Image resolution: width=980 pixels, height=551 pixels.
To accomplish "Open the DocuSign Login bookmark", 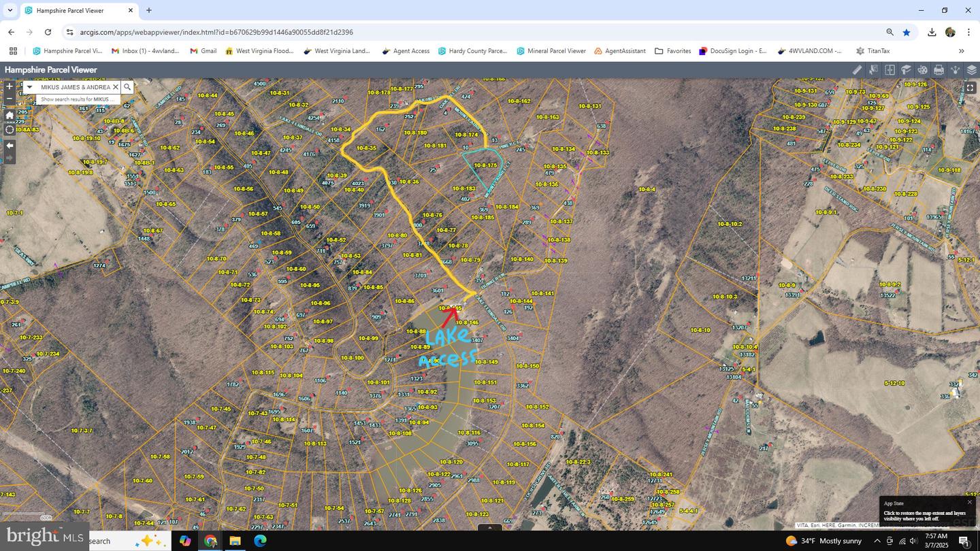I will click(733, 51).
